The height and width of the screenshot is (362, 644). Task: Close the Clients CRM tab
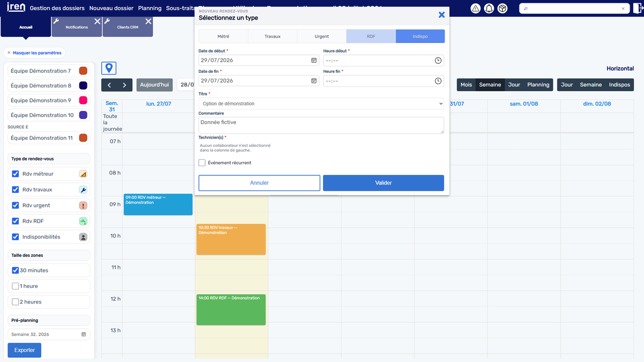click(148, 21)
